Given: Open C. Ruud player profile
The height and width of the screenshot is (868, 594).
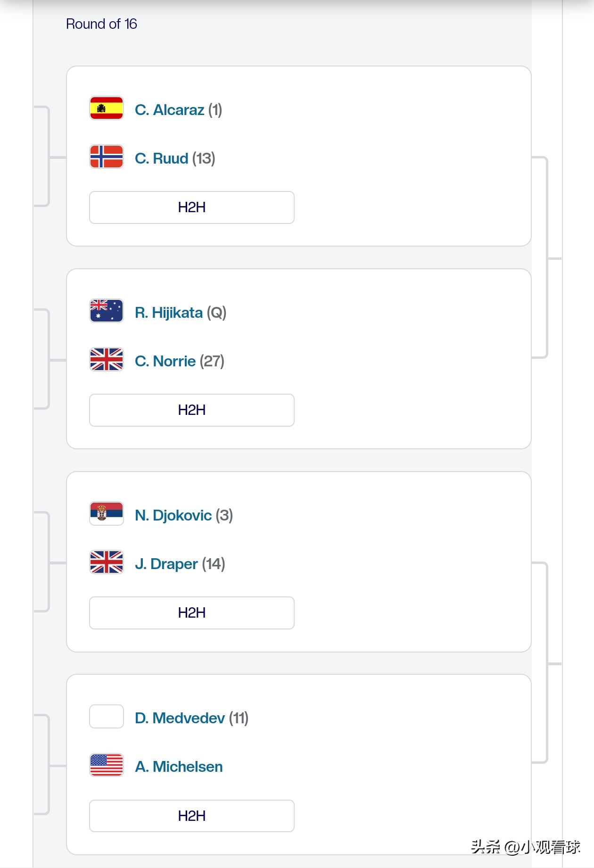Looking at the screenshot, I should [161, 158].
